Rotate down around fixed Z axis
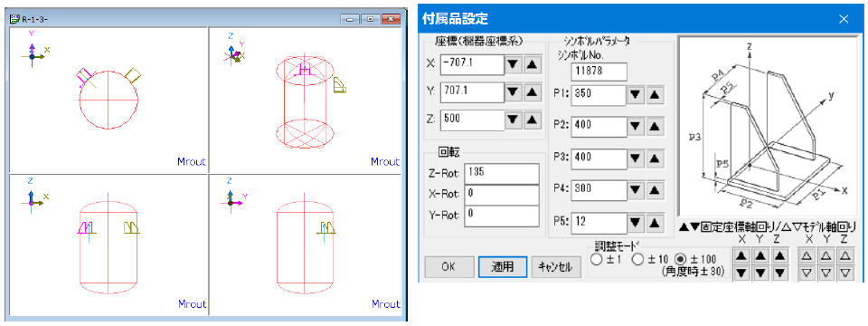Viewport: 868px width, 326px height. 779,273
